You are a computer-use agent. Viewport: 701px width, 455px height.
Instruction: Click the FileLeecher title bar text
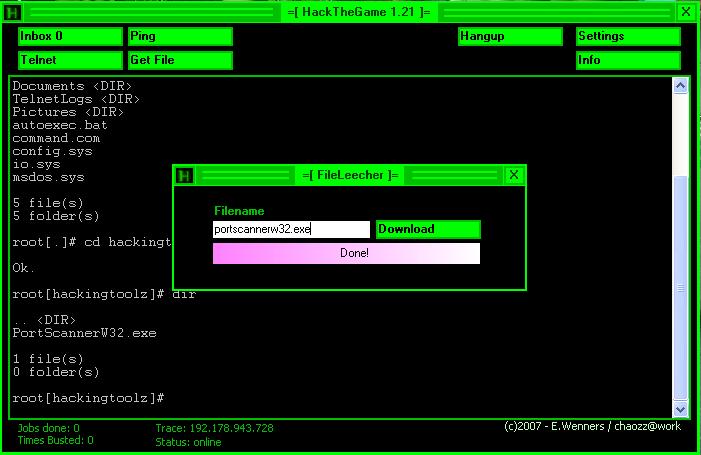pos(350,175)
